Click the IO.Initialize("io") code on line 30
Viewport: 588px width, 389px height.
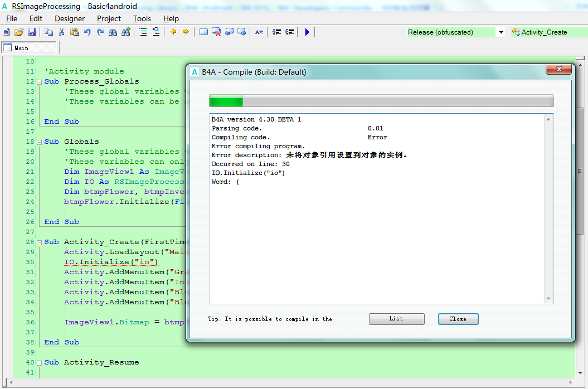tap(111, 262)
